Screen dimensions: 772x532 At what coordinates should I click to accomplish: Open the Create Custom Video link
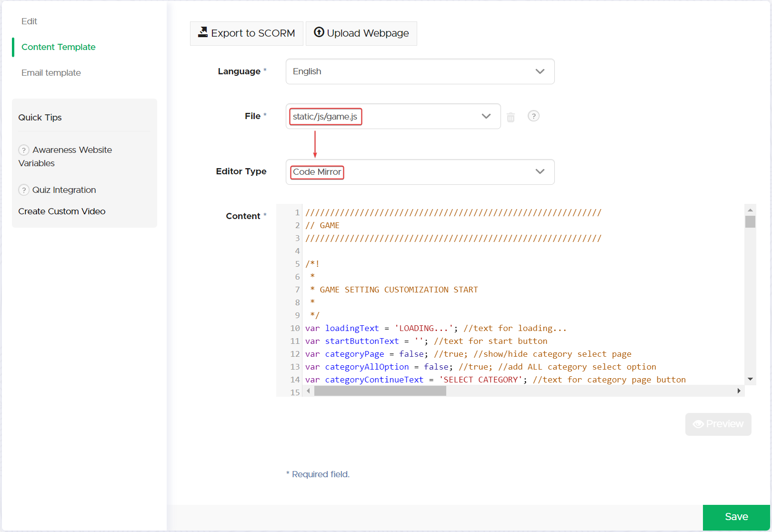pyautogui.click(x=62, y=211)
